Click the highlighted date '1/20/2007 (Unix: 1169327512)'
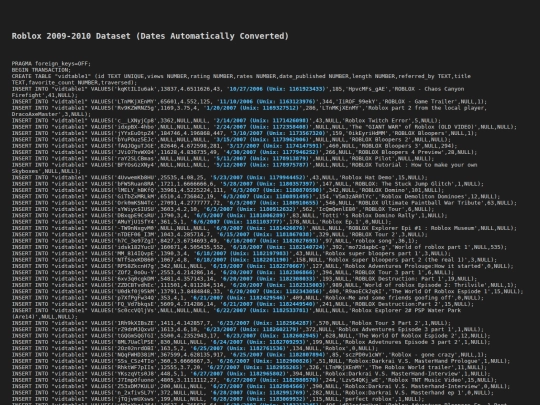 pos(252,108)
